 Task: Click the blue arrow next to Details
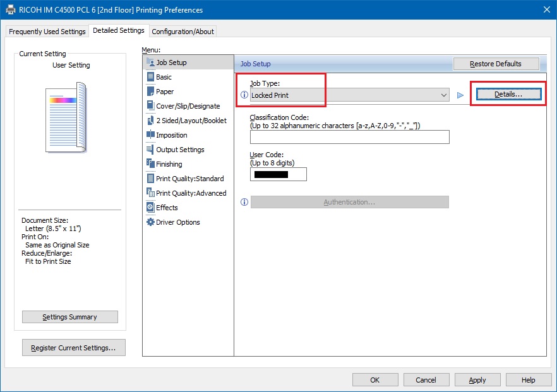click(460, 95)
